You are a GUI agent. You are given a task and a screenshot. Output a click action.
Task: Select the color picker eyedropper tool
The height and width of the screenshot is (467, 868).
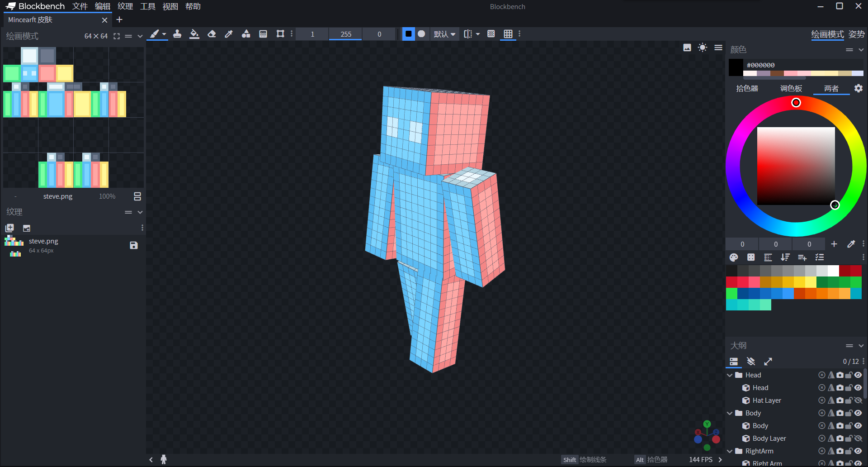pos(229,34)
